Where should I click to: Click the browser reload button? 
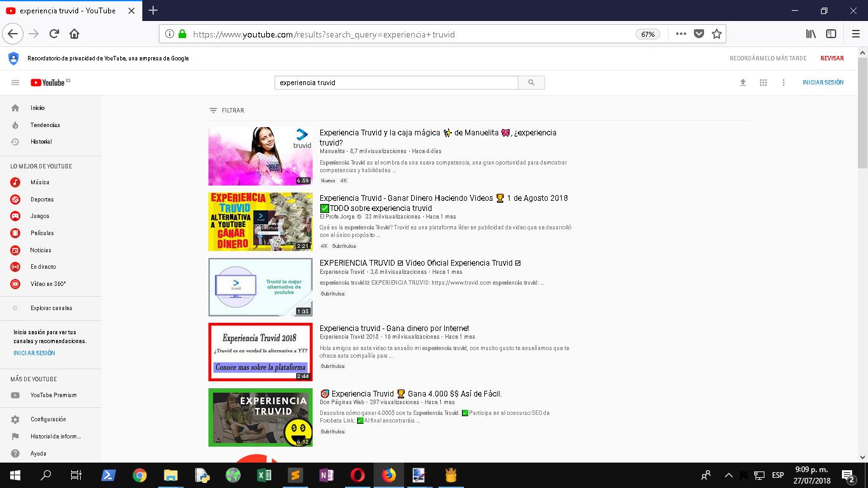(54, 34)
